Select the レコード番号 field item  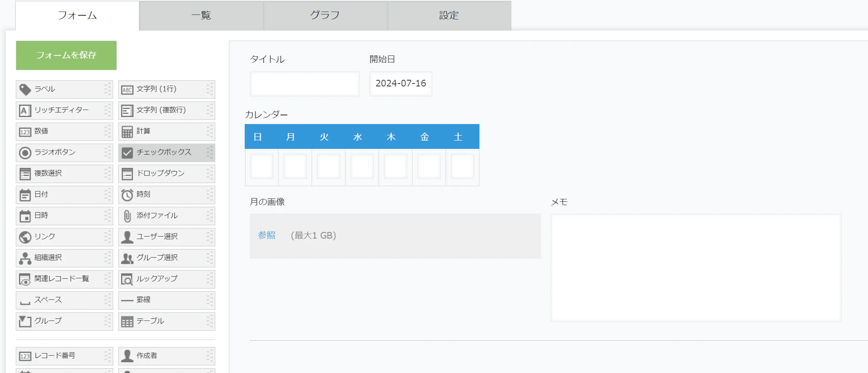point(64,356)
